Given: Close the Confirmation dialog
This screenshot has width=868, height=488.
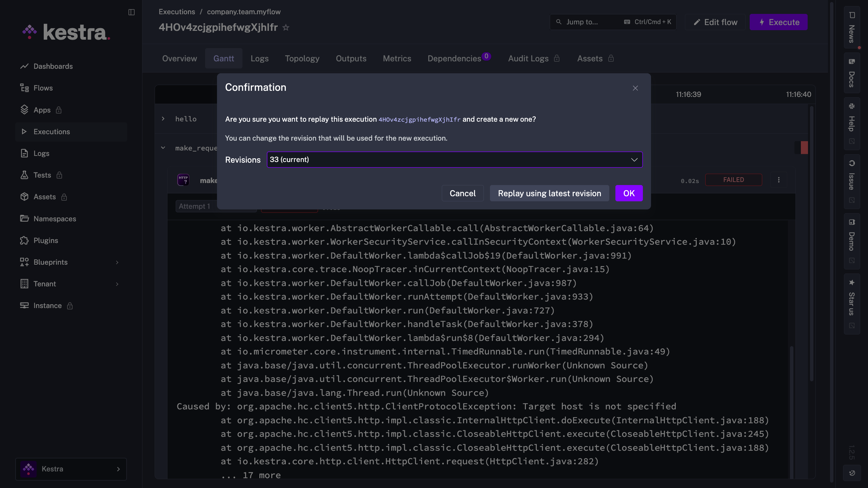Looking at the screenshot, I should click(x=635, y=88).
